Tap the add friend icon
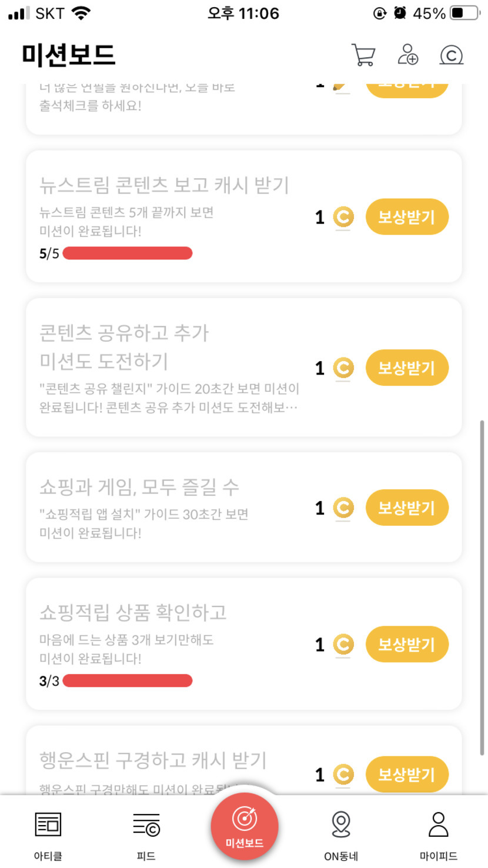488x868 pixels. tap(407, 55)
